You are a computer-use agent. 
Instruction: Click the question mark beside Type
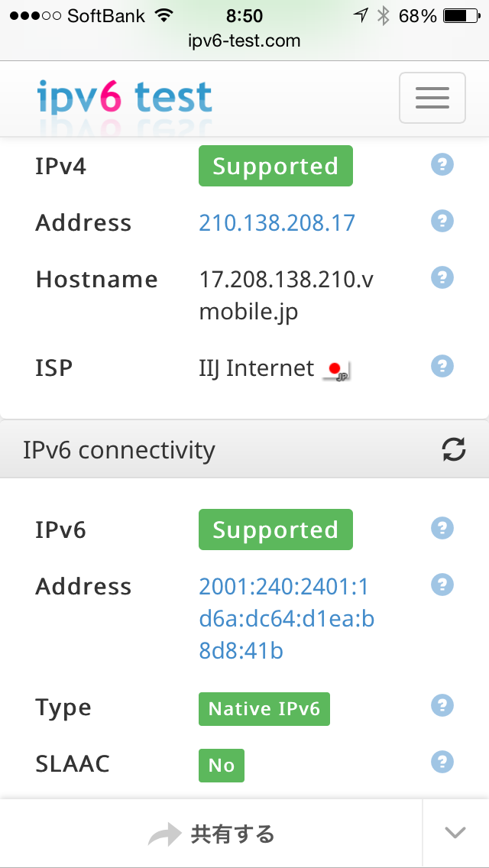pos(442,705)
